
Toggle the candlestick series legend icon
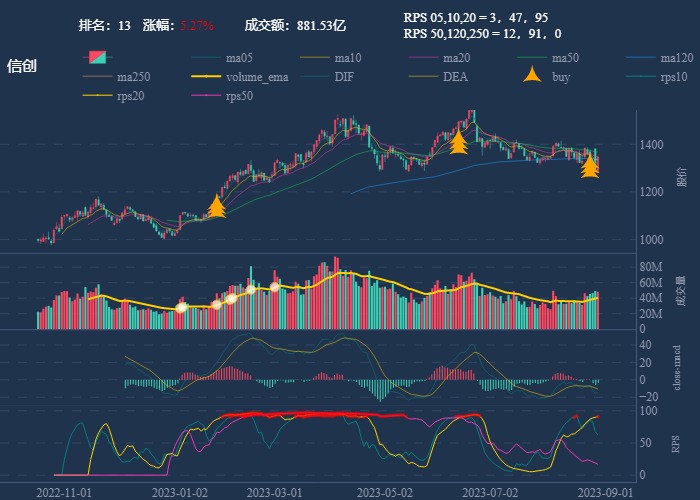coord(97,57)
